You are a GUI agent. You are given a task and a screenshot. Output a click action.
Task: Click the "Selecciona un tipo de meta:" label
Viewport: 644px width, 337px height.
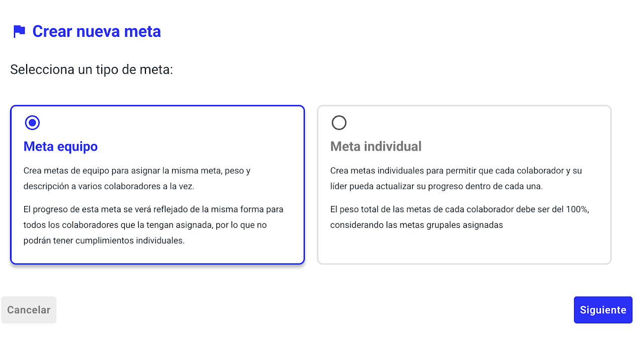point(92,70)
